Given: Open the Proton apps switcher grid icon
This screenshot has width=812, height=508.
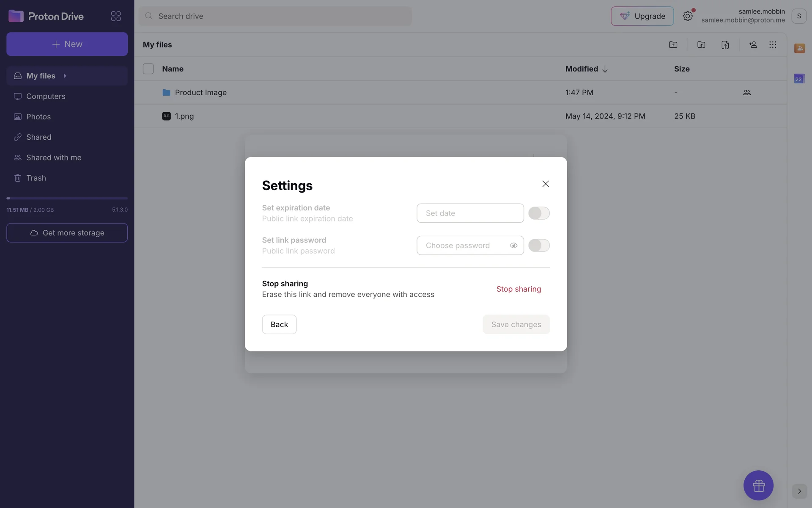Looking at the screenshot, I should [x=116, y=16].
